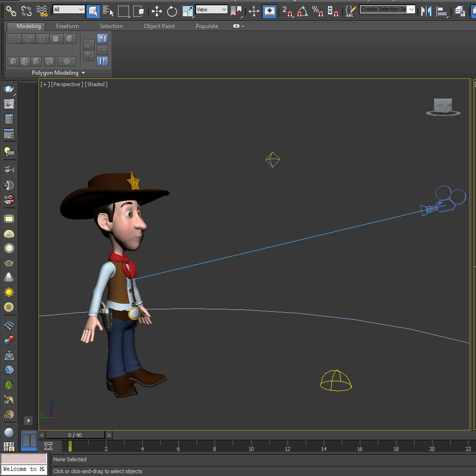
Task: Expand sidebar using the play arrow button
Action: point(28,420)
